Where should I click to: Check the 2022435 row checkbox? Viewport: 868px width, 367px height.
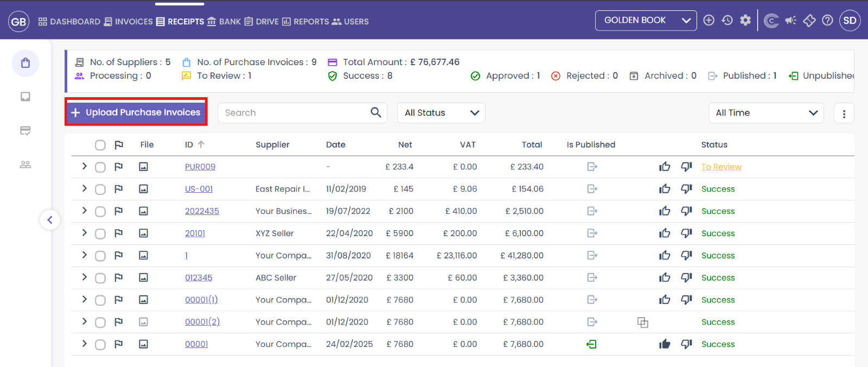coord(100,212)
